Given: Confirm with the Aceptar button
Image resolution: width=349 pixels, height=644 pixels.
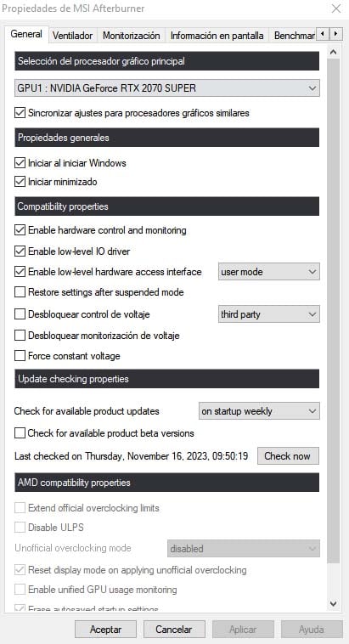Looking at the screenshot, I should point(105,630).
